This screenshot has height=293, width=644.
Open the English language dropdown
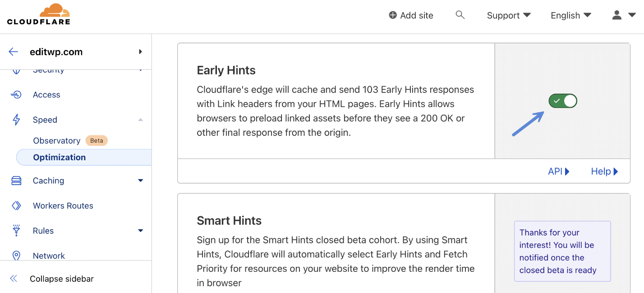[570, 15]
